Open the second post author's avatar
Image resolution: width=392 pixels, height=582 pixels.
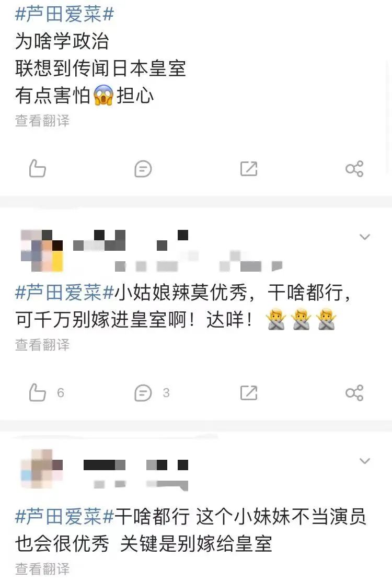click(42, 251)
